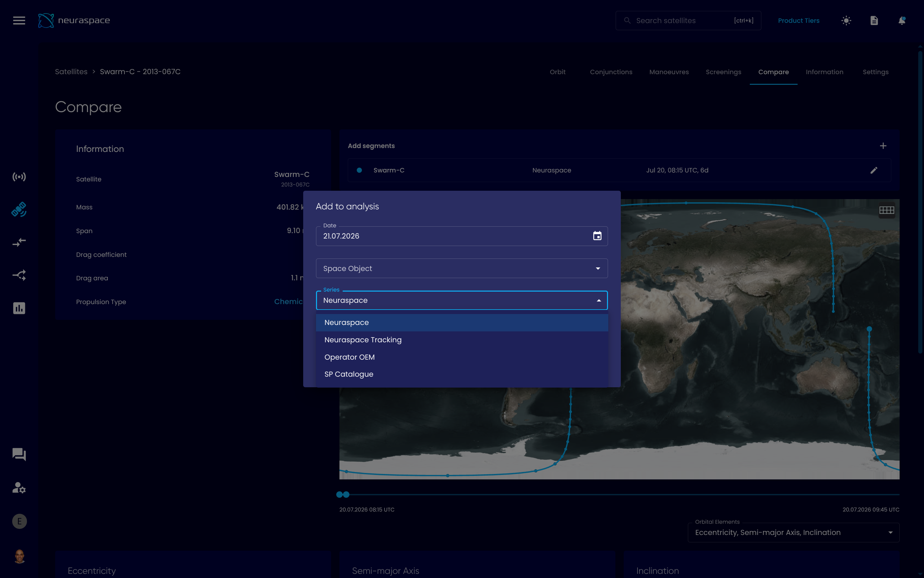Open the tracking signal sidebar icon
The image size is (924, 578).
click(19, 177)
